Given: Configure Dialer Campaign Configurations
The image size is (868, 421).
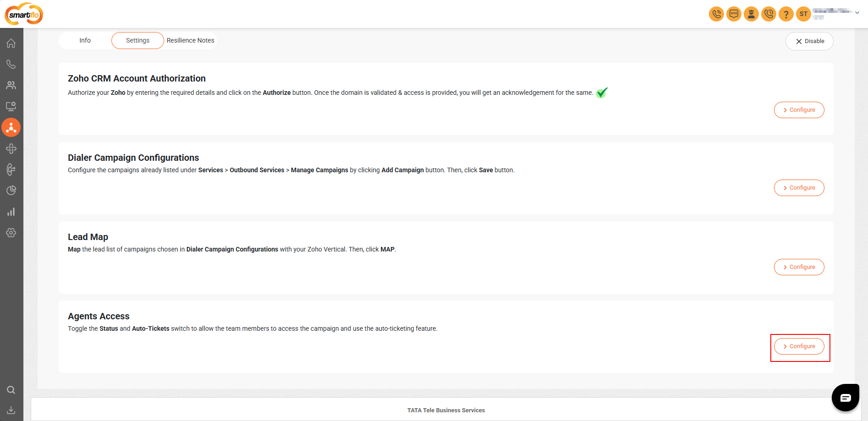Looking at the screenshot, I should (x=799, y=188).
